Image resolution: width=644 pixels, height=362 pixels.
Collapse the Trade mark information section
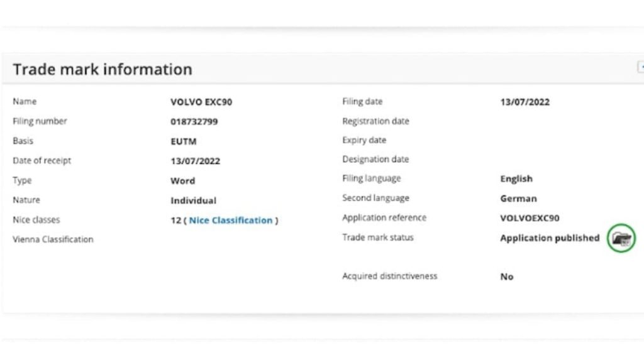coord(641,67)
